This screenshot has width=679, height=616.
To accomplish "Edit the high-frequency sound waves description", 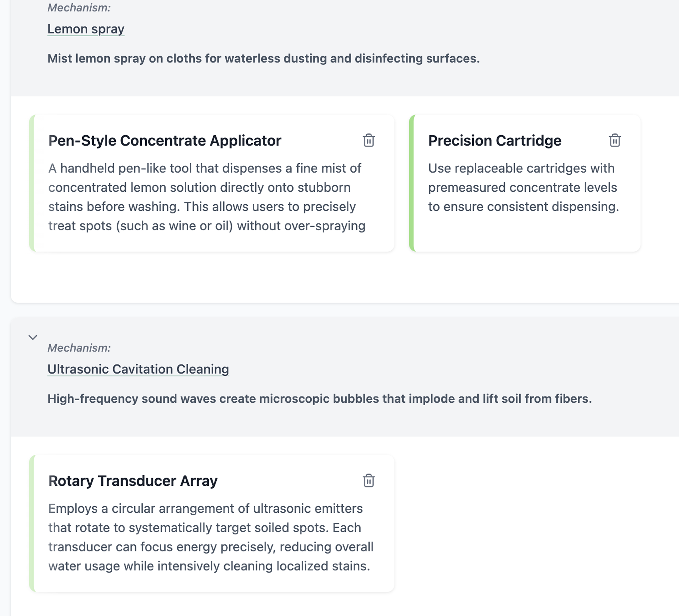I will [319, 399].
